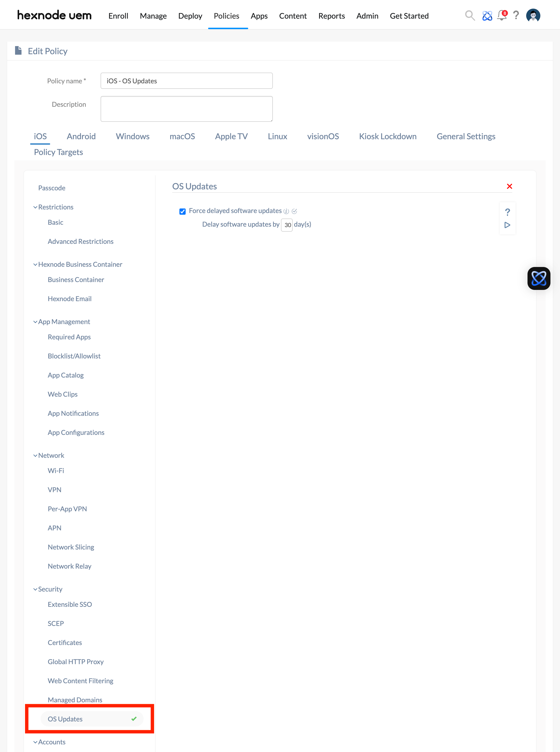Open the Manage menu
This screenshot has height=752, width=560.
[153, 16]
